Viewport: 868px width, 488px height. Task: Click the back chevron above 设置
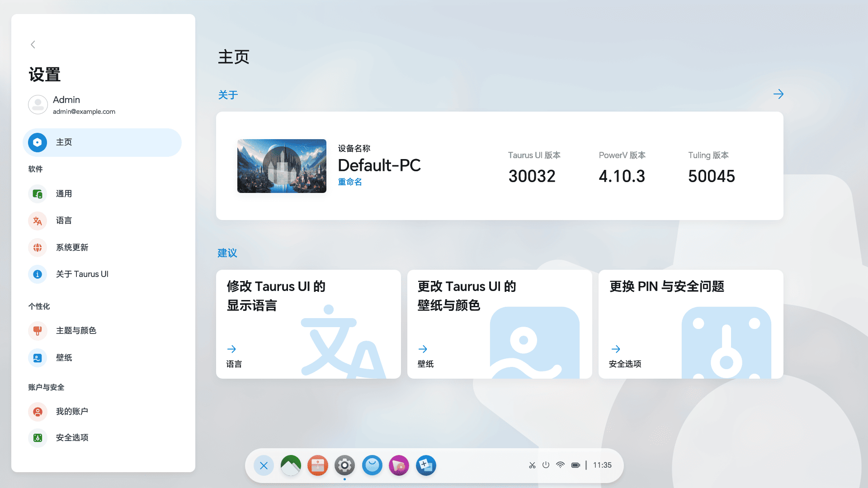point(33,44)
